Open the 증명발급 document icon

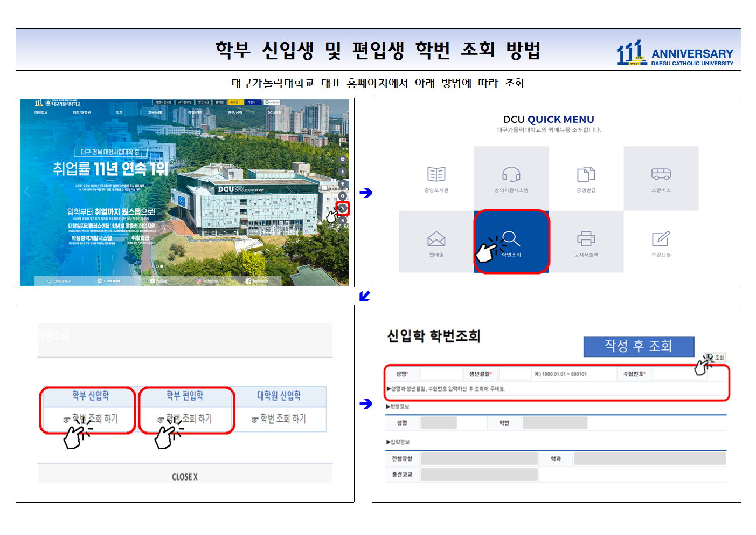click(586, 174)
